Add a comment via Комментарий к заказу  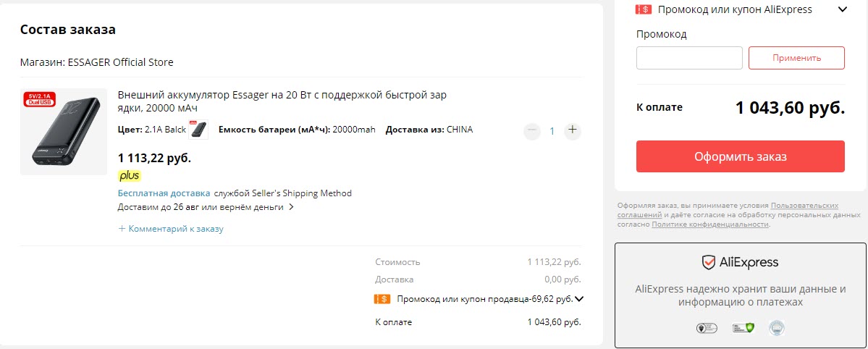pyautogui.click(x=171, y=228)
